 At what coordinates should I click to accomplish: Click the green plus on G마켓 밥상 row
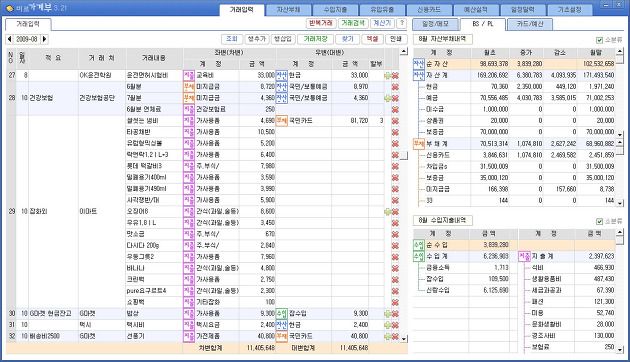coord(388,314)
